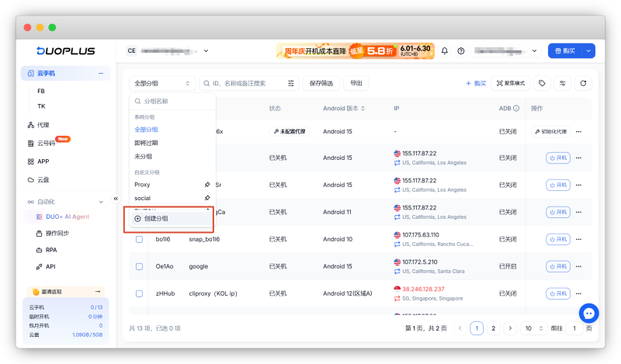This screenshot has height=364, width=621.
Task: Open the column settings sliders icon
Action: point(562,83)
